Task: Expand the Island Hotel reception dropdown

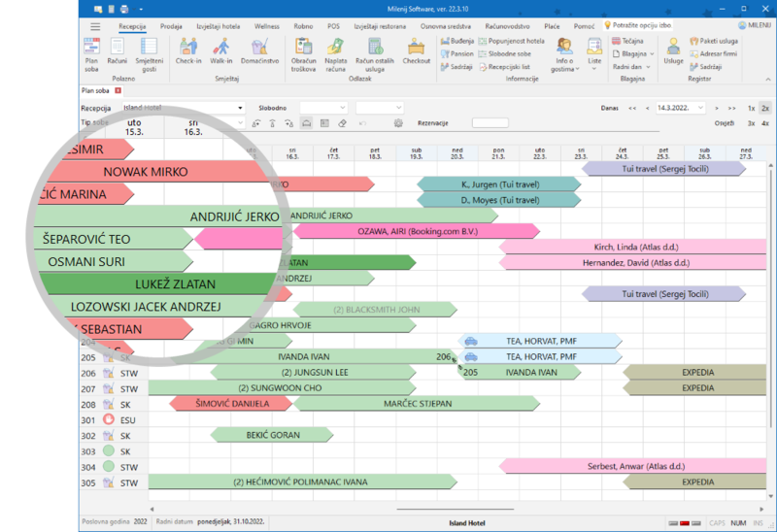Action: tap(240, 108)
